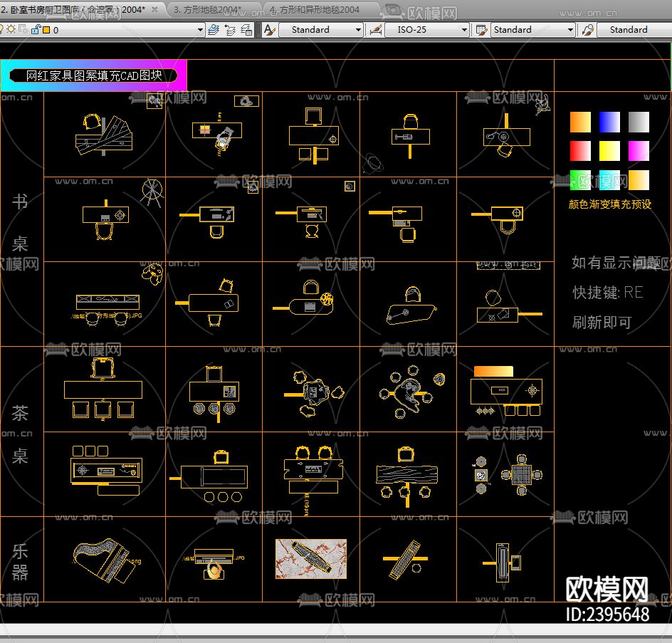
Task: Open the layer 0 dropdown list
Action: [x=200, y=30]
